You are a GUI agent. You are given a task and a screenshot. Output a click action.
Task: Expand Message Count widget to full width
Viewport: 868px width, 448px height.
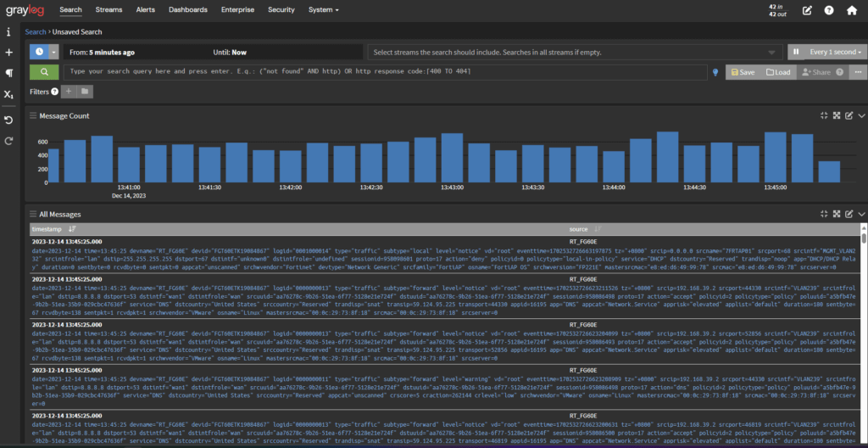tap(837, 115)
